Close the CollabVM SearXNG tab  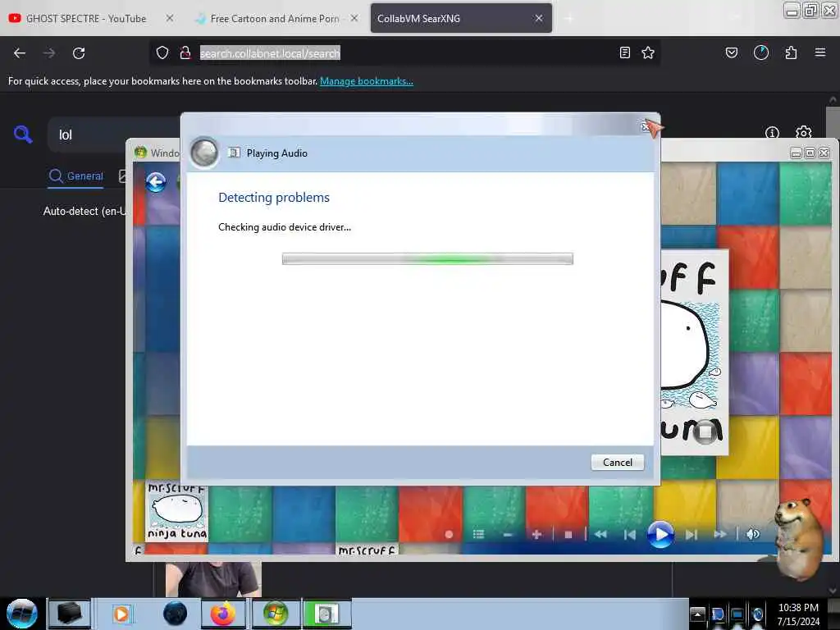(x=539, y=18)
